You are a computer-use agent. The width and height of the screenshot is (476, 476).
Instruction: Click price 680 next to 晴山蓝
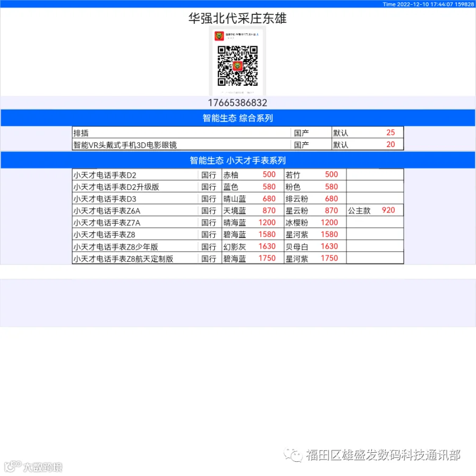click(x=269, y=198)
